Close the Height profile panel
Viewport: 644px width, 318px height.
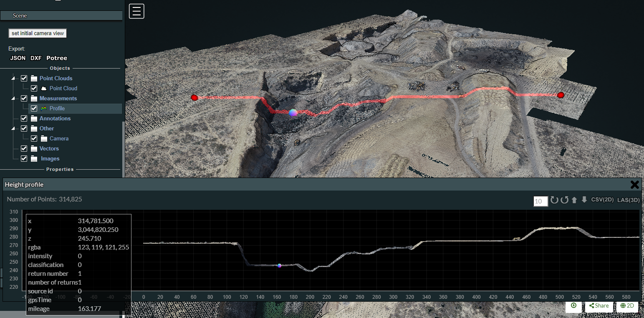pos(634,185)
